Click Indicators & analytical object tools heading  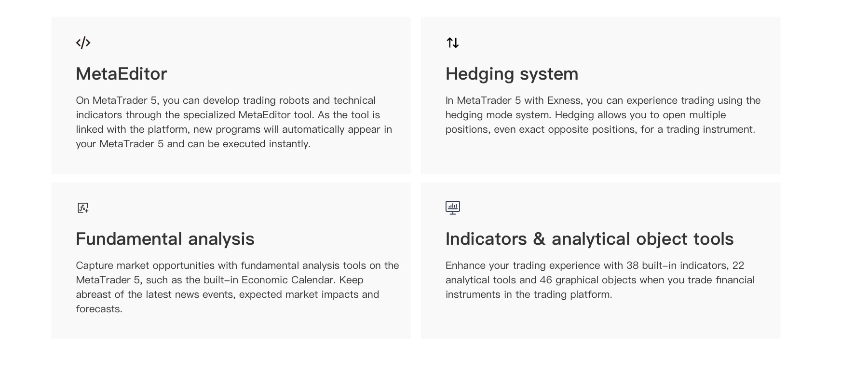[x=589, y=239]
